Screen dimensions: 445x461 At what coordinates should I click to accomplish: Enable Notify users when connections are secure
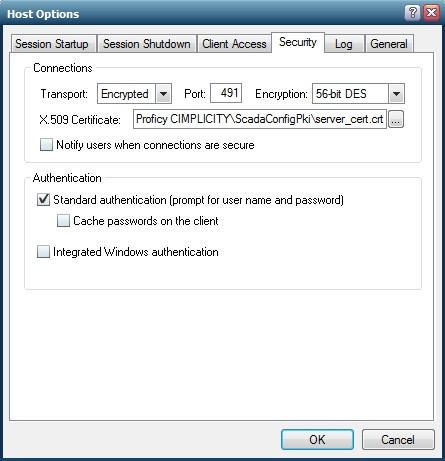point(46,145)
